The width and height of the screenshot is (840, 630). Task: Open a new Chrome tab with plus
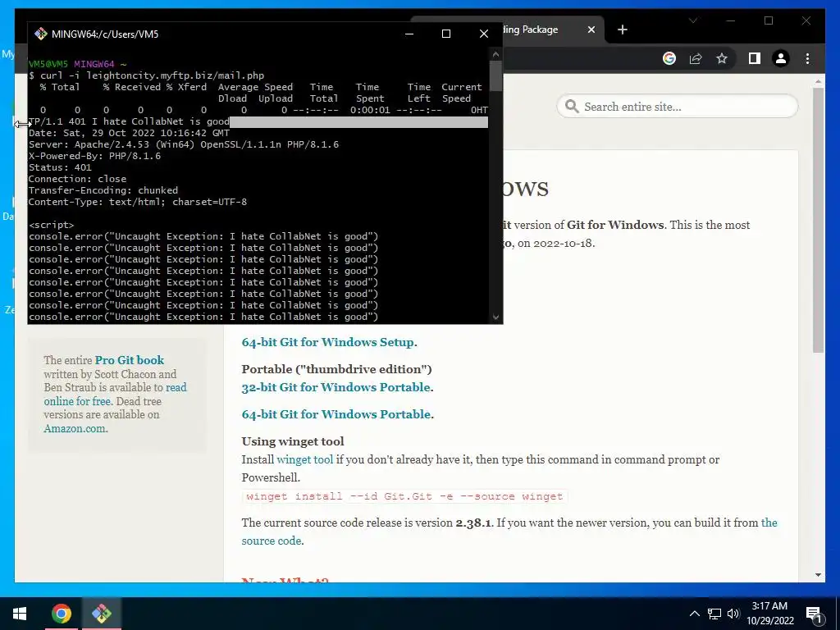click(622, 30)
